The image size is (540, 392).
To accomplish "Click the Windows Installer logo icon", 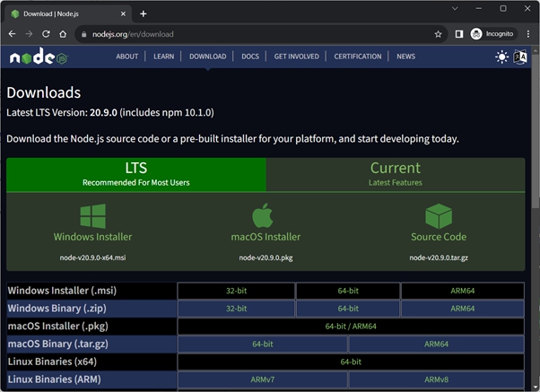I will pos(92,216).
